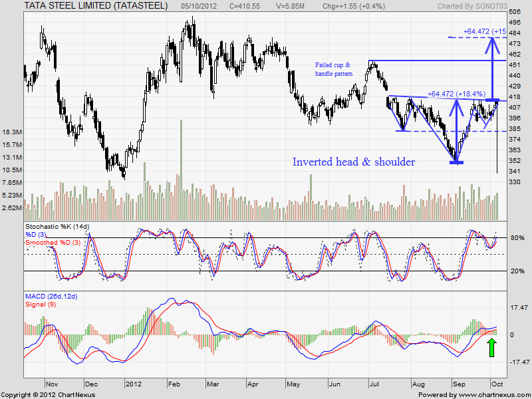The image size is (532, 399).
Task: Click the 363 price axis label
Action: 515,150
